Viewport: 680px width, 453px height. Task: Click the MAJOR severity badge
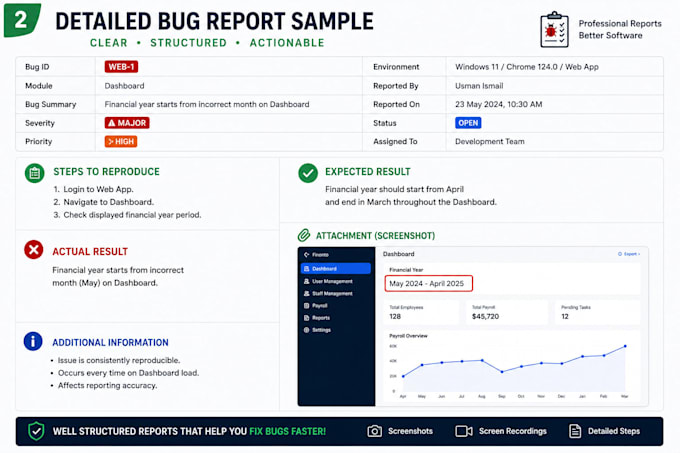pyautogui.click(x=127, y=123)
